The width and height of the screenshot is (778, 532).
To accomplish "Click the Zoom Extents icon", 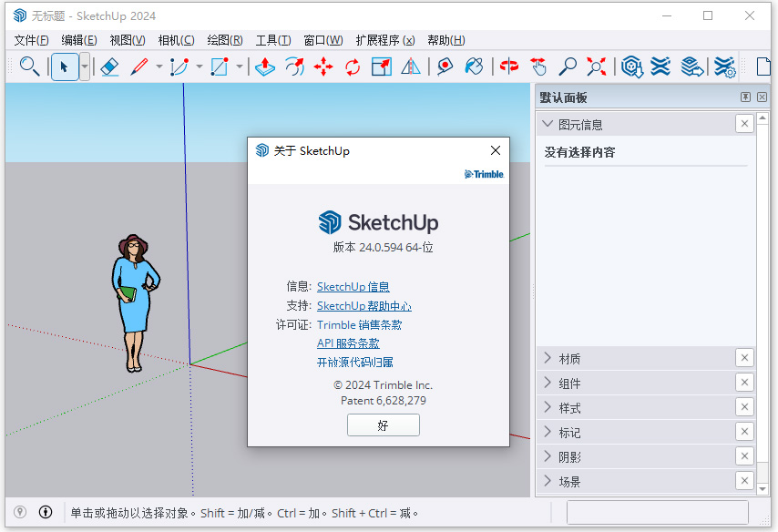I will coord(596,66).
